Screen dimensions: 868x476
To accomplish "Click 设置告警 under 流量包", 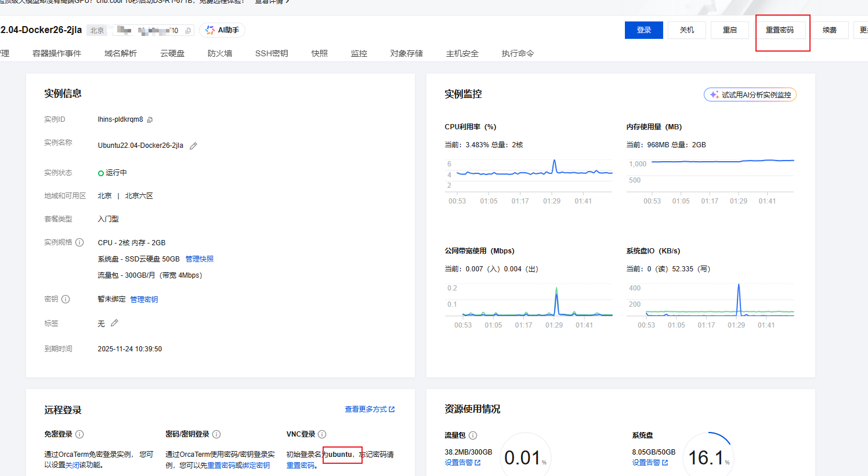I will pos(462,463).
